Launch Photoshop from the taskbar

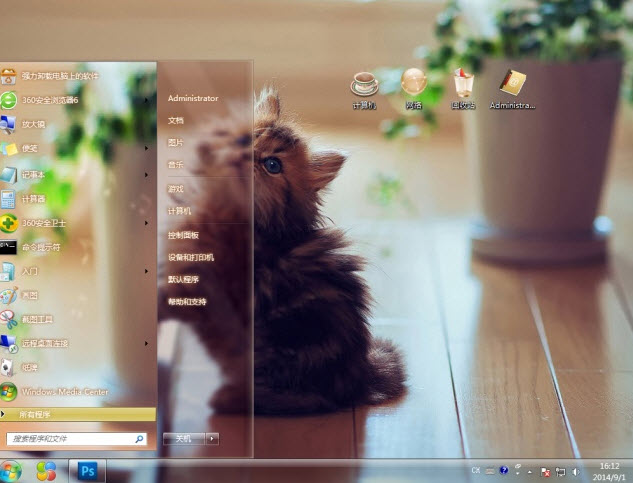pyautogui.click(x=88, y=469)
